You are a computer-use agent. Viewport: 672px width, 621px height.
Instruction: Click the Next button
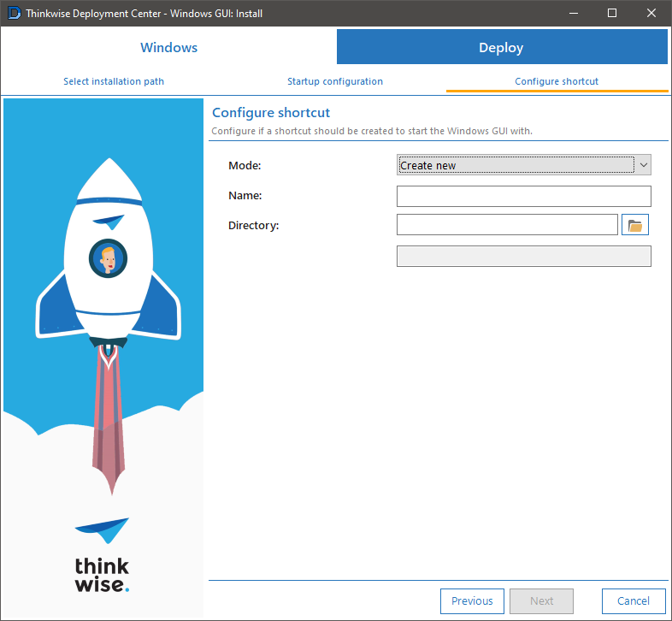541,600
